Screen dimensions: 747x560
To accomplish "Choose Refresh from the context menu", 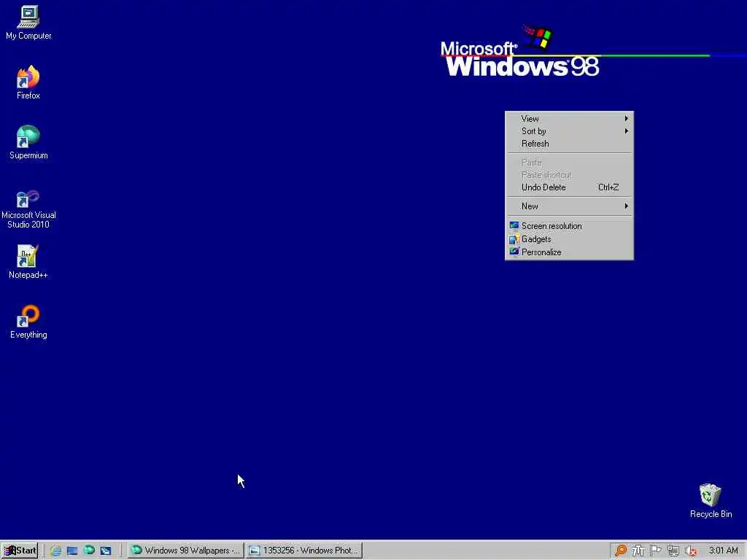I will (569, 144).
